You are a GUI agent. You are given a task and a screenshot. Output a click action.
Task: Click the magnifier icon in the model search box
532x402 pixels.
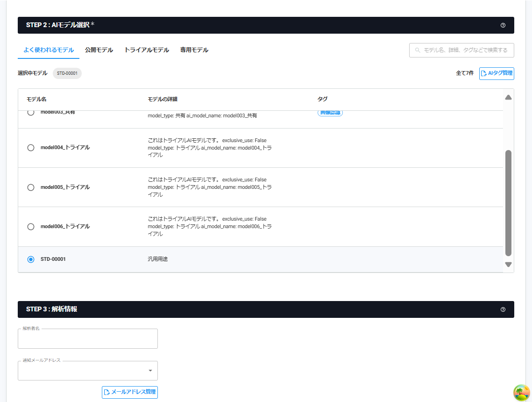(418, 50)
